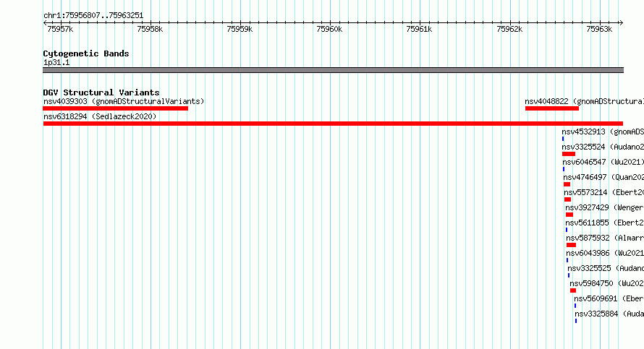The image size is (644, 349).
Task: Open the nsv3325884 variant label
Action: point(609,314)
